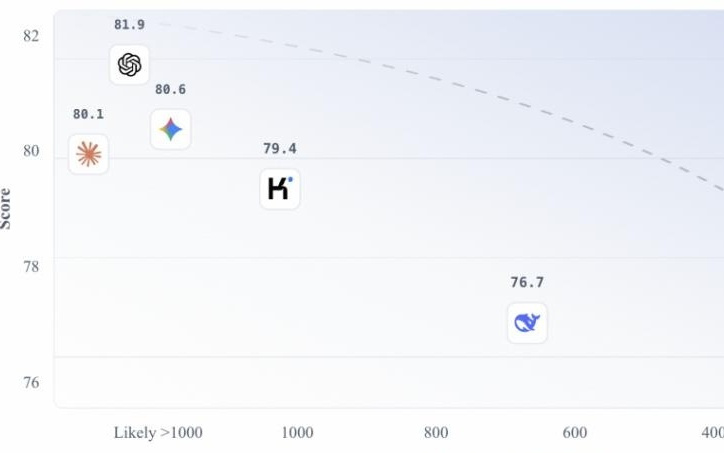Viewport: 724px width, 453px height.
Task: Select the 600 x-axis tick label
Action: [x=575, y=433]
